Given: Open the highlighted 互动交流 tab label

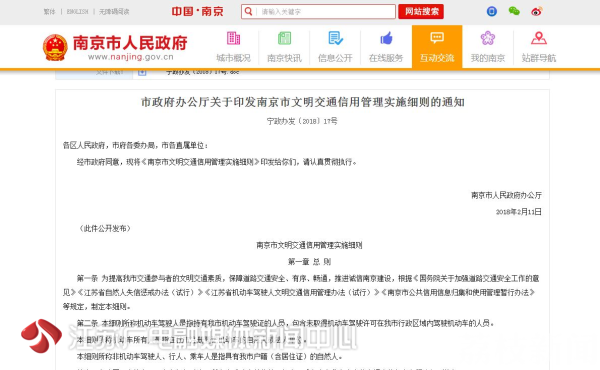Looking at the screenshot, I should tap(437, 58).
